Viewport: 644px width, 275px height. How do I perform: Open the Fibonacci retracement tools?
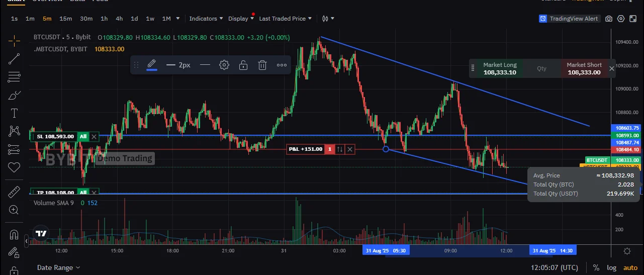[x=14, y=77]
